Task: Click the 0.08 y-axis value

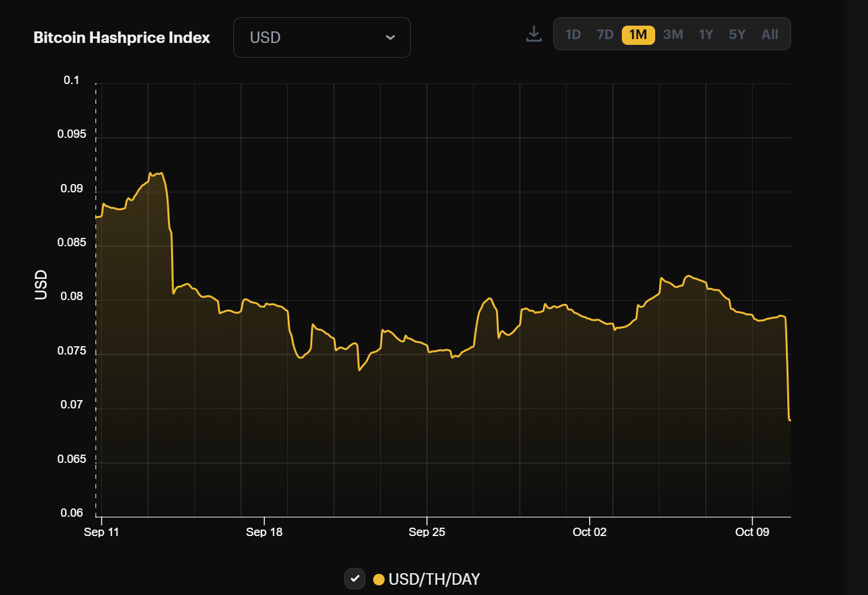Action: 72,296
